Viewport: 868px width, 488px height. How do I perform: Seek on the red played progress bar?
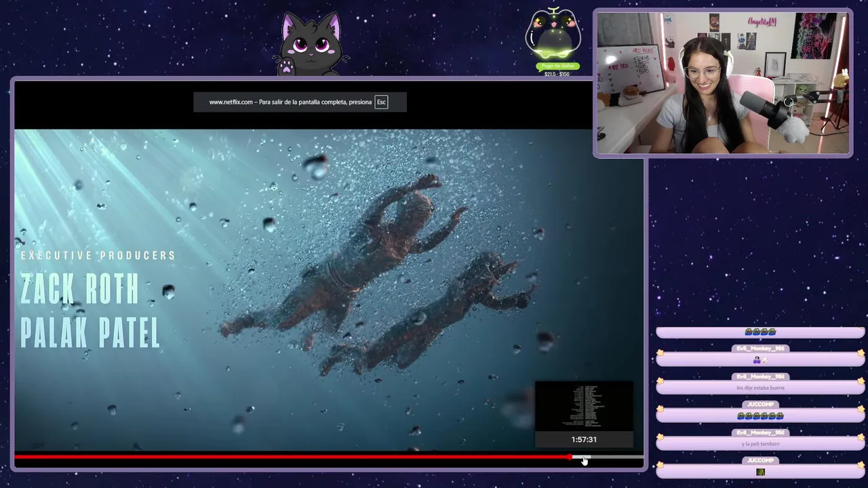[292, 457]
